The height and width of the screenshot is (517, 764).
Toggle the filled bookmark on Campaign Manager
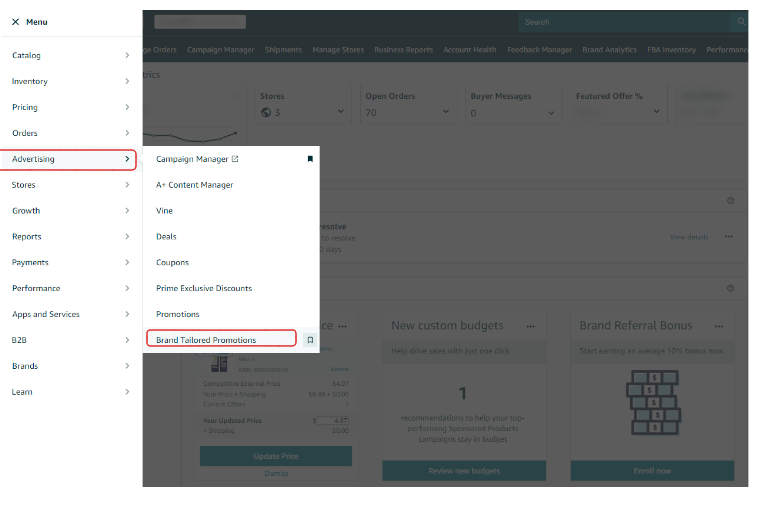pyautogui.click(x=310, y=159)
